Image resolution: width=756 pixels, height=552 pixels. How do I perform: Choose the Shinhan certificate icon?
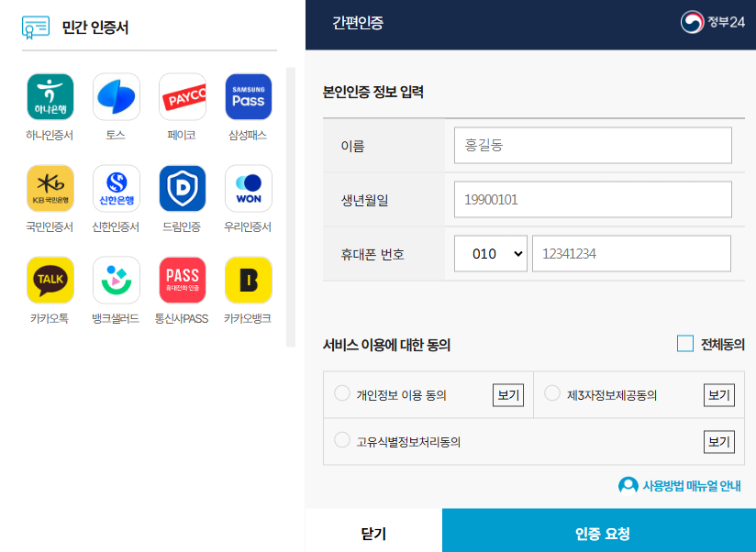point(116,188)
